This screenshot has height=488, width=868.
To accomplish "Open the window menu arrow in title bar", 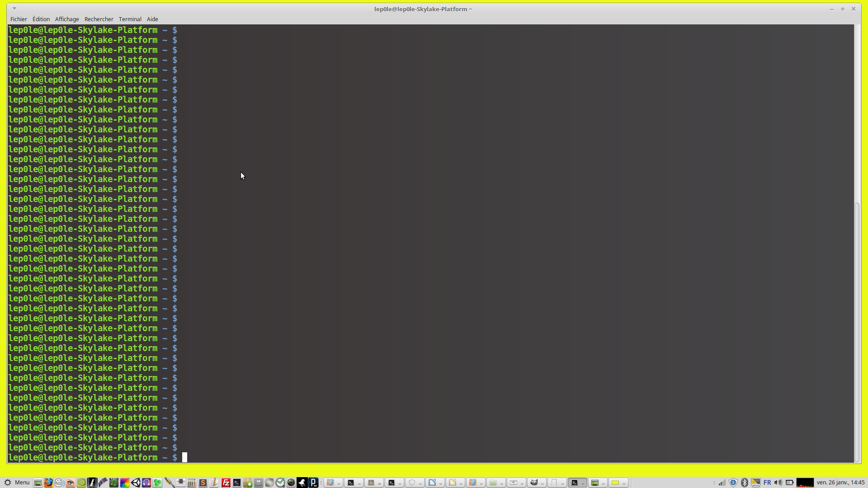I will 14,9.
